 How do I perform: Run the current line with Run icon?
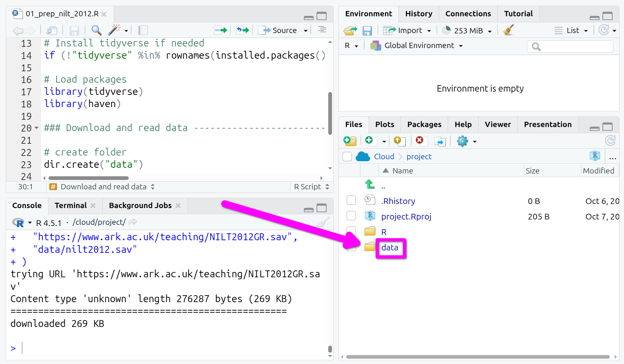coord(220,30)
